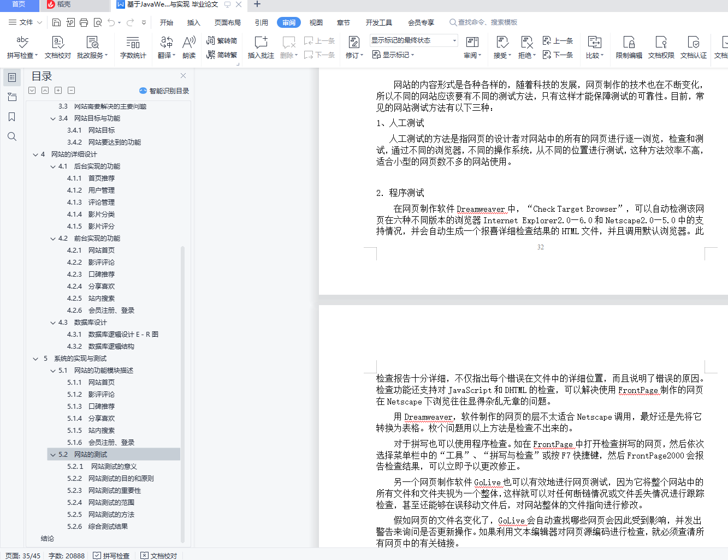The image size is (728, 560).
Task: Insert a comment (插入批注)
Action: click(x=261, y=47)
